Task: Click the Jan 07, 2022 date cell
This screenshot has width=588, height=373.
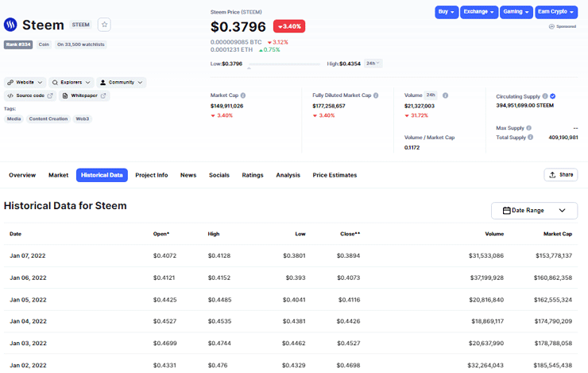Action: 27,255
